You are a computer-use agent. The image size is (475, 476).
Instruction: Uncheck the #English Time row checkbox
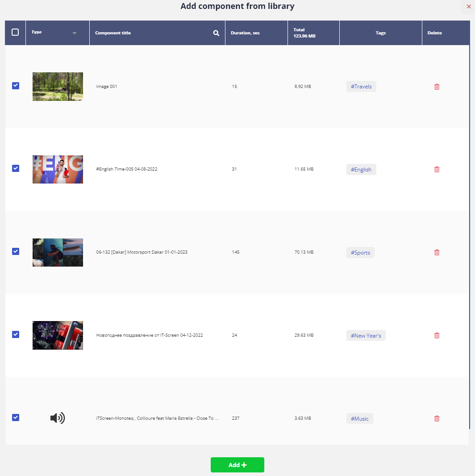[x=16, y=168]
